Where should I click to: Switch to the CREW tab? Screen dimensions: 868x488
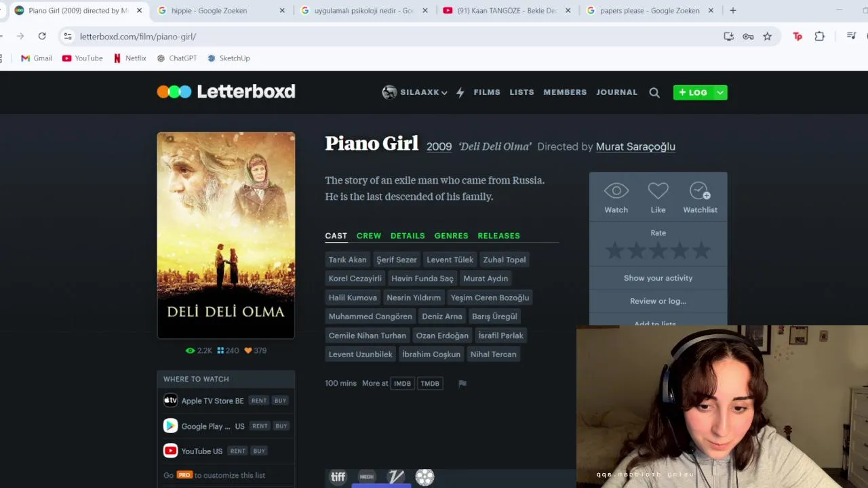pos(369,235)
